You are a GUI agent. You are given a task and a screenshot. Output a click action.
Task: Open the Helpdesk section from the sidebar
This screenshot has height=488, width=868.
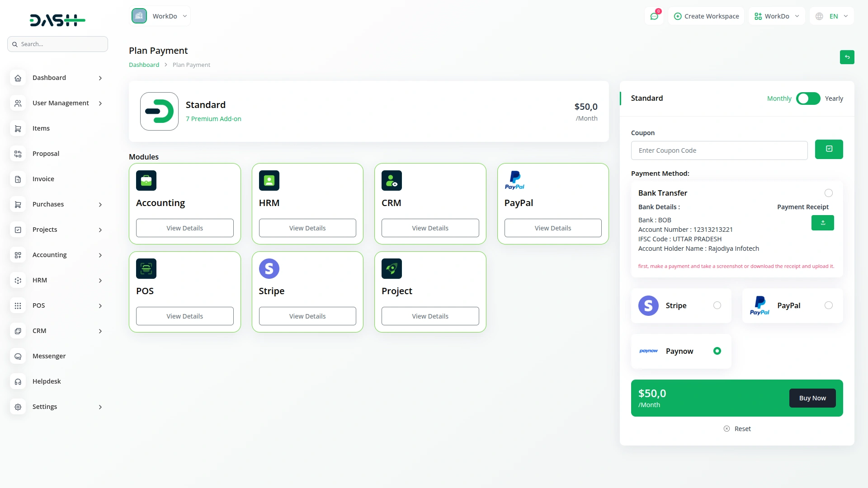tap(47, 381)
